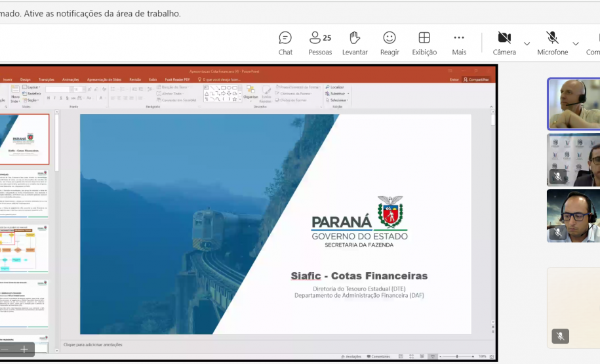Expand camera options chevron next to Câmera
This screenshot has width=600, height=364.
[x=527, y=44]
